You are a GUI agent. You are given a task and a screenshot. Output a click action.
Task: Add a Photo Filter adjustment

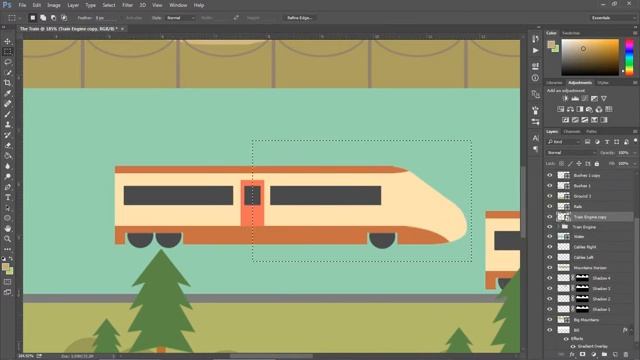click(x=589, y=109)
